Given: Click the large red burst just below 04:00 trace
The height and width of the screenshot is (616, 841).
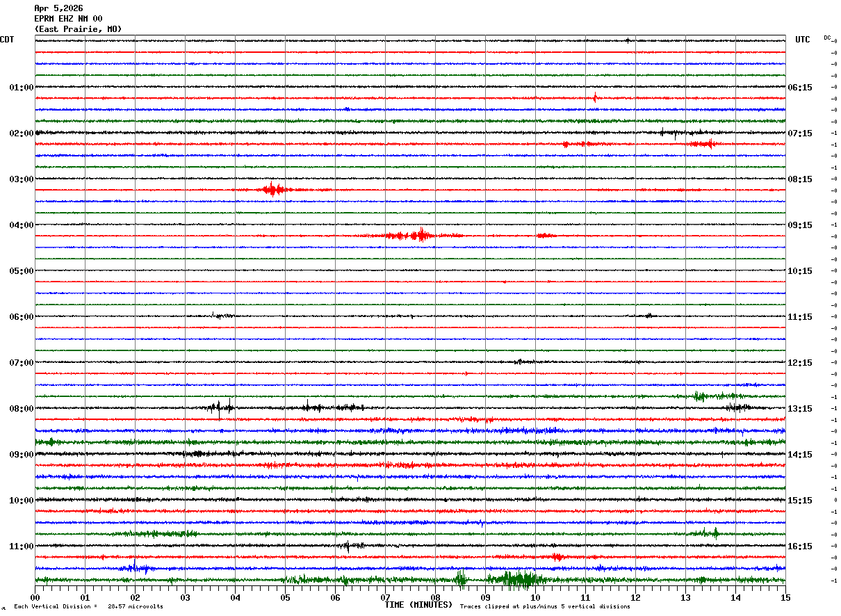Looking at the screenshot, I should click(411, 235).
